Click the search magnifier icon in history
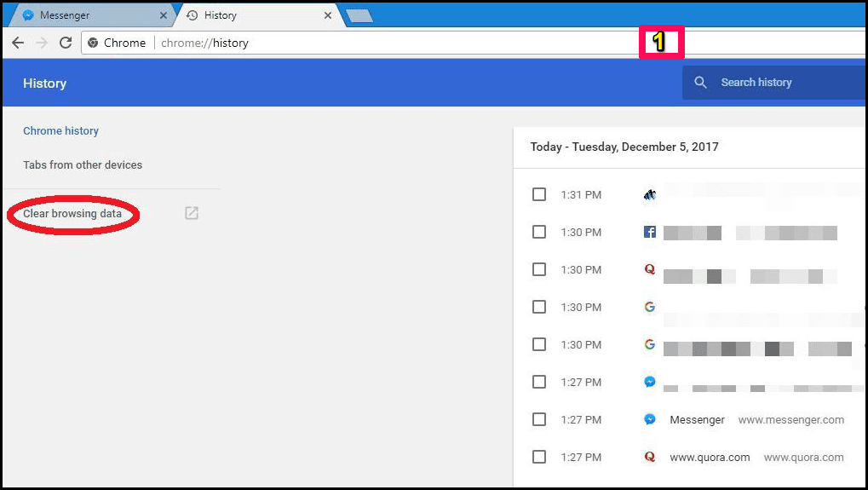The height and width of the screenshot is (490, 868). coord(700,83)
